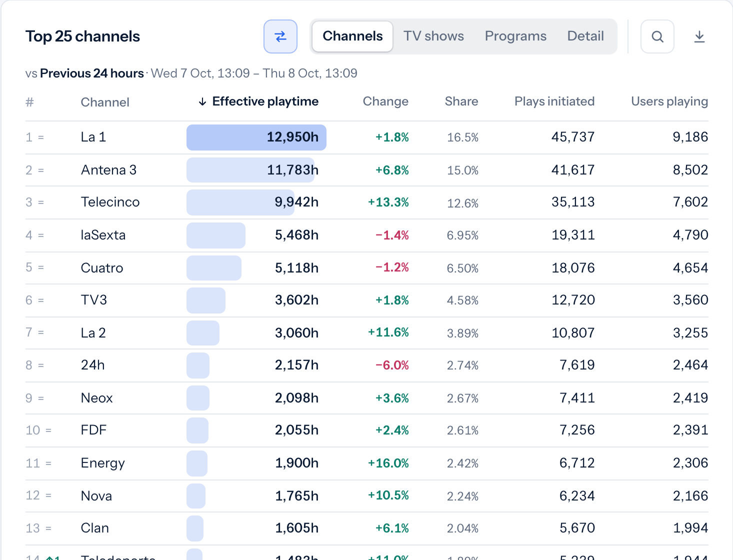
Task: Click the 16.5% share value
Action: tap(462, 137)
